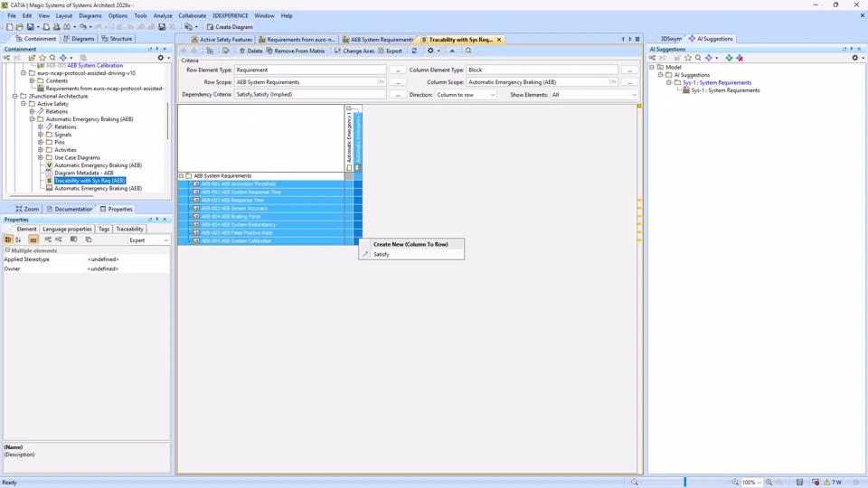Click the Dependency Criteria browse button
The width and height of the screenshot is (868, 488).
(x=398, y=95)
